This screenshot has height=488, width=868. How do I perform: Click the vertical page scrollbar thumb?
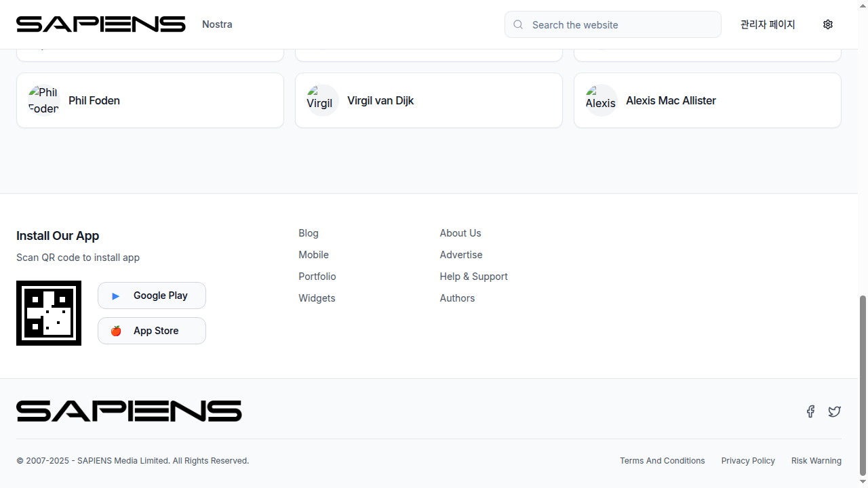click(863, 385)
